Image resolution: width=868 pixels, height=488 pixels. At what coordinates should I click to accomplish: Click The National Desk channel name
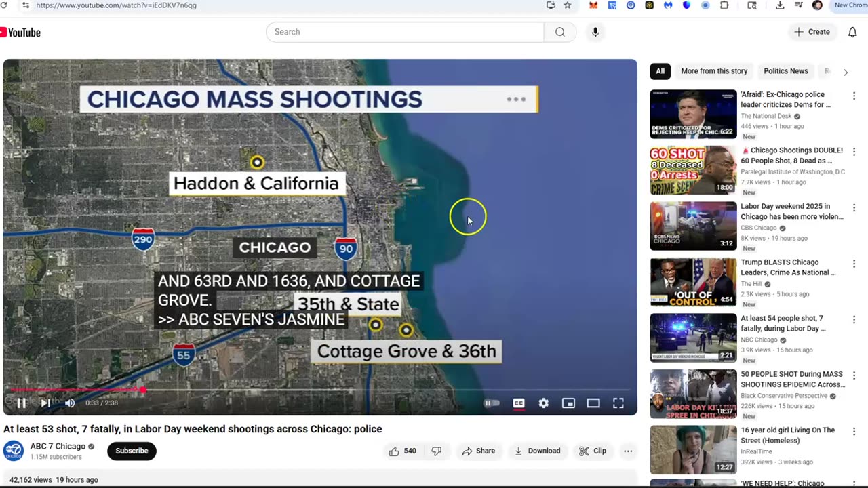767,116
